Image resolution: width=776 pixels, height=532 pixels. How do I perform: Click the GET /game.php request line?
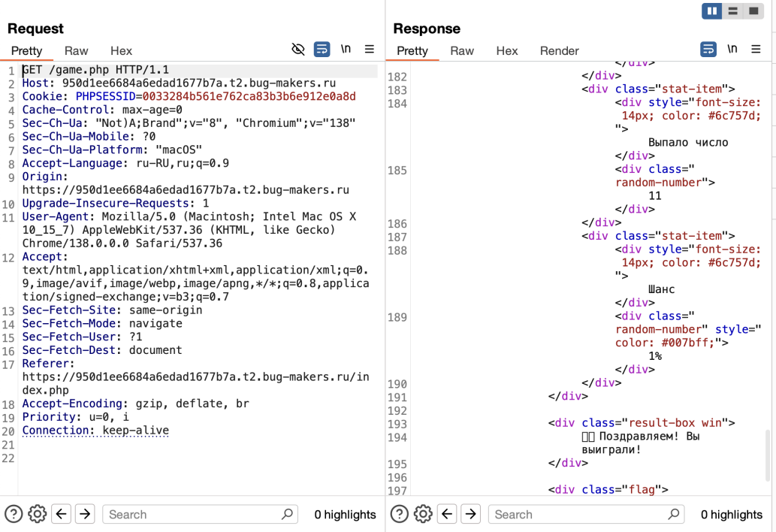(95, 70)
